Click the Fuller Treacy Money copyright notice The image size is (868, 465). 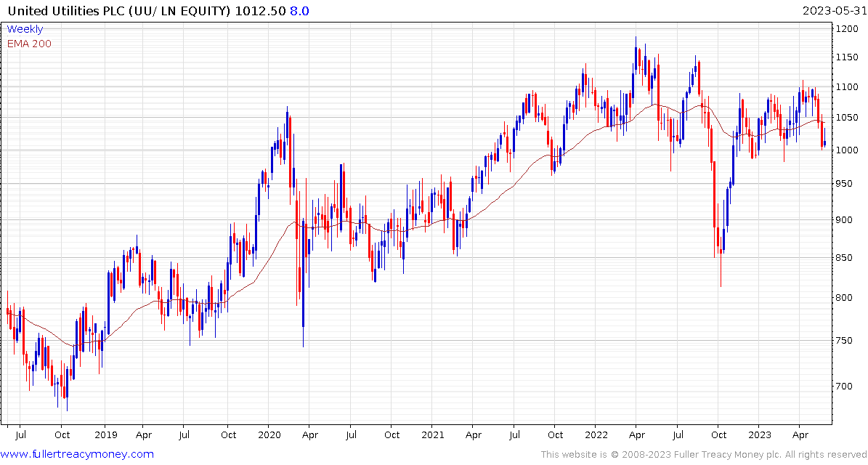703,455
